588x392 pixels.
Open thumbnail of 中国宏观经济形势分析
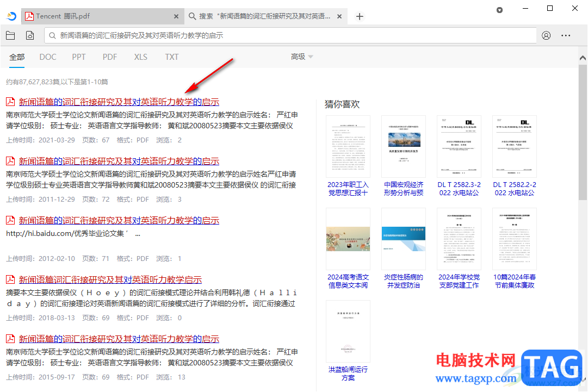(404, 147)
